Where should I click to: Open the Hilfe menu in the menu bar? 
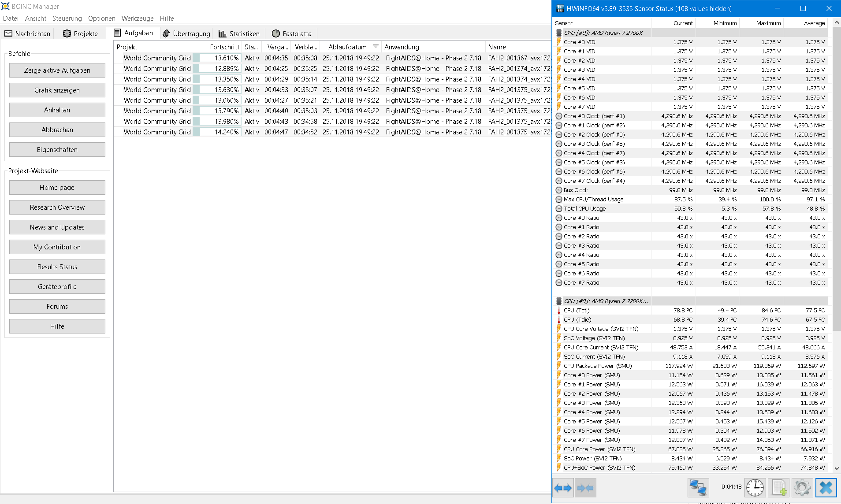167,19
